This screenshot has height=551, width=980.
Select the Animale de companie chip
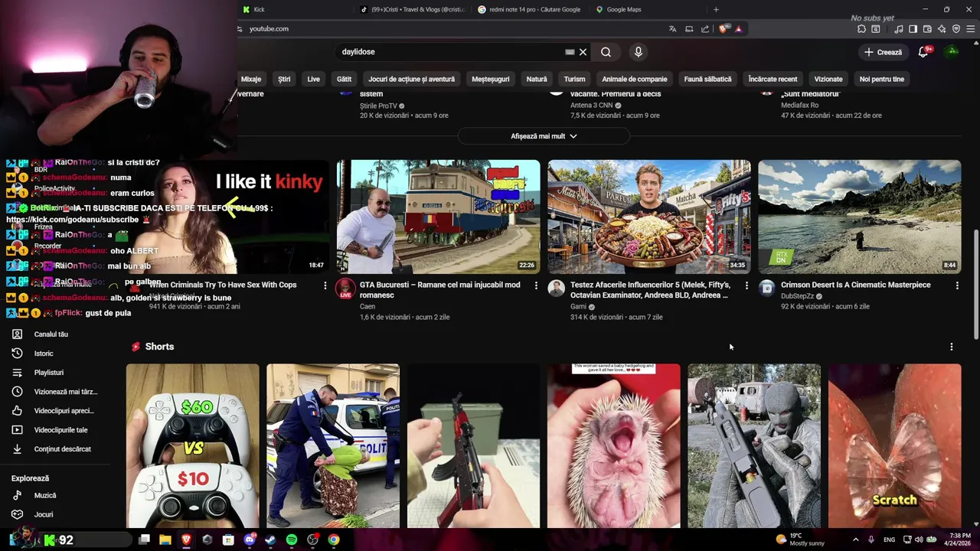(635, 79)
